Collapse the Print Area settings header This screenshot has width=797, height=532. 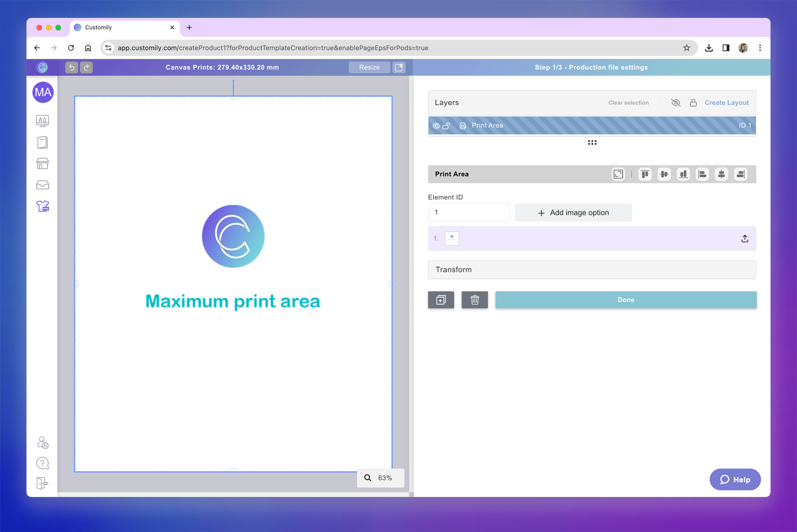pyautogui.click(x=452, y=174)
